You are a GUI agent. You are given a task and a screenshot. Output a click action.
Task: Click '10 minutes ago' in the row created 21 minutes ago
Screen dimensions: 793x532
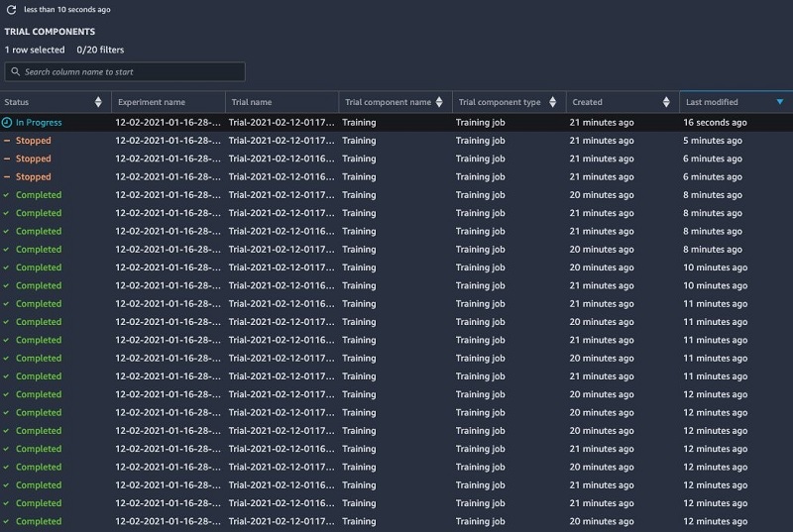click(715, 285)
